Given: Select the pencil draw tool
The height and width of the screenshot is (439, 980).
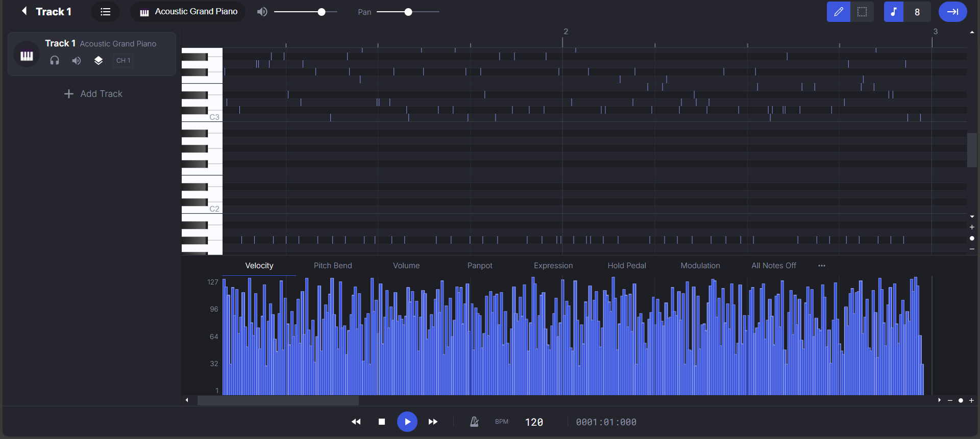Looking at the screenshot, I should (x=839, y=12).
